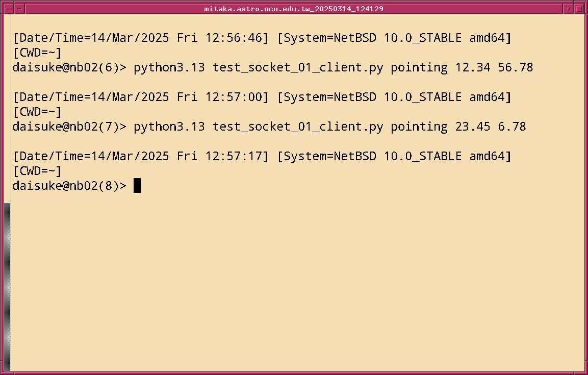Open the window menu button in title bar
This screenshot has height=375, width=588.
coord(7,9)
